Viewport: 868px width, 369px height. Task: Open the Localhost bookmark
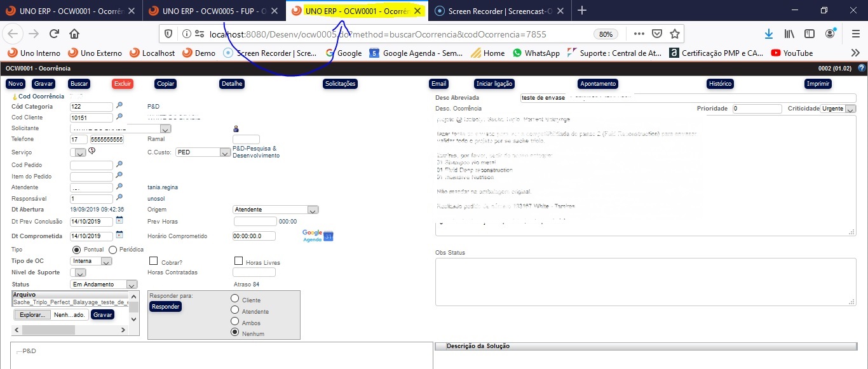(x=153, y=53)
